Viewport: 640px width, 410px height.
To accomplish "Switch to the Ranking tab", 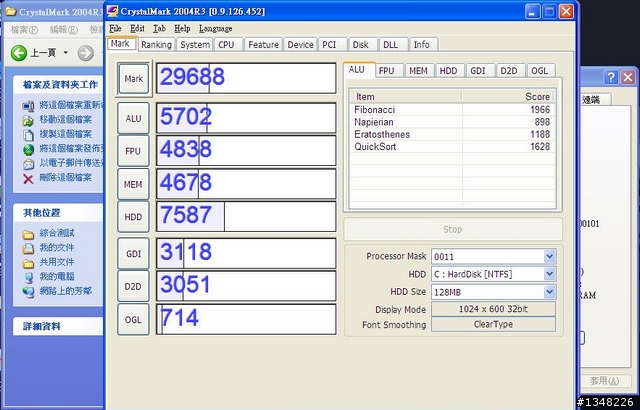I will [x=156, y=44].
